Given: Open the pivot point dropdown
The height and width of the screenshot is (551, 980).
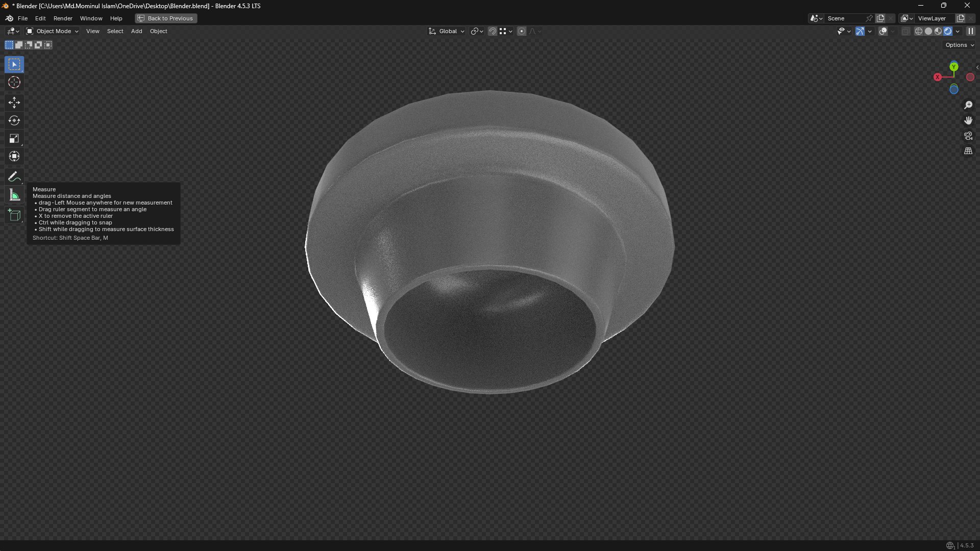Looking at the screenshot, I should [x=477, y=31].
